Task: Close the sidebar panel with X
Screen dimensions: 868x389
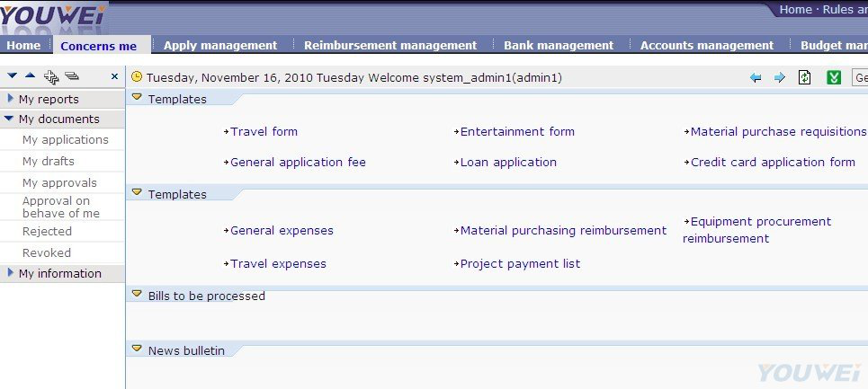Action: [x=114, y=76]
